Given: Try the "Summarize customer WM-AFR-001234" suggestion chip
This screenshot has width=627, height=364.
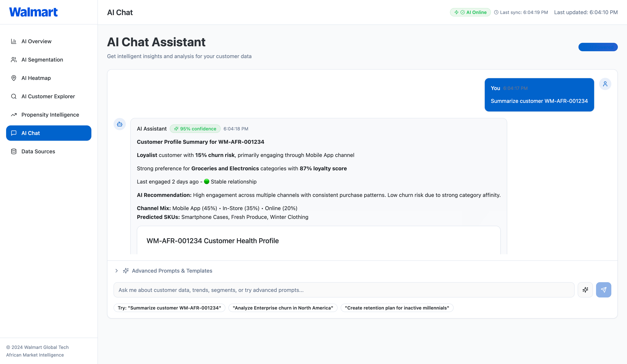Looking at the screenshot, I should (169, 308).
